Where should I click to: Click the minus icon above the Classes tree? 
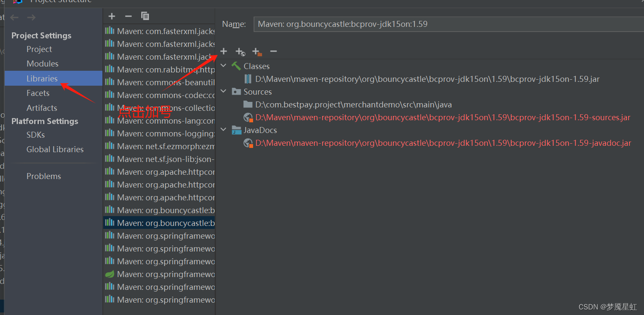[x=274, y=51]
